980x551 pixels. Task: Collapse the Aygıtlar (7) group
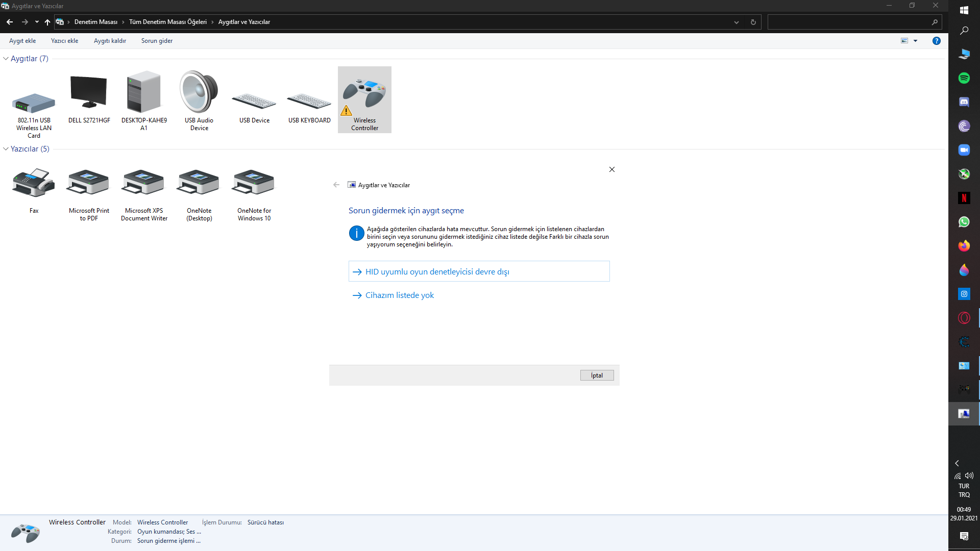click(6, 59)
